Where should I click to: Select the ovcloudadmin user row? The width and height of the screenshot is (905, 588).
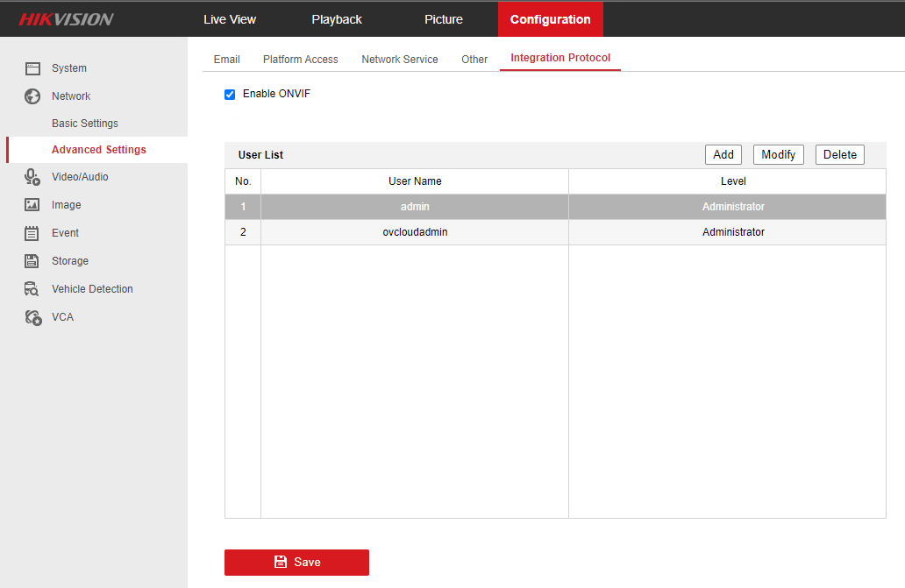coord(415,232)
